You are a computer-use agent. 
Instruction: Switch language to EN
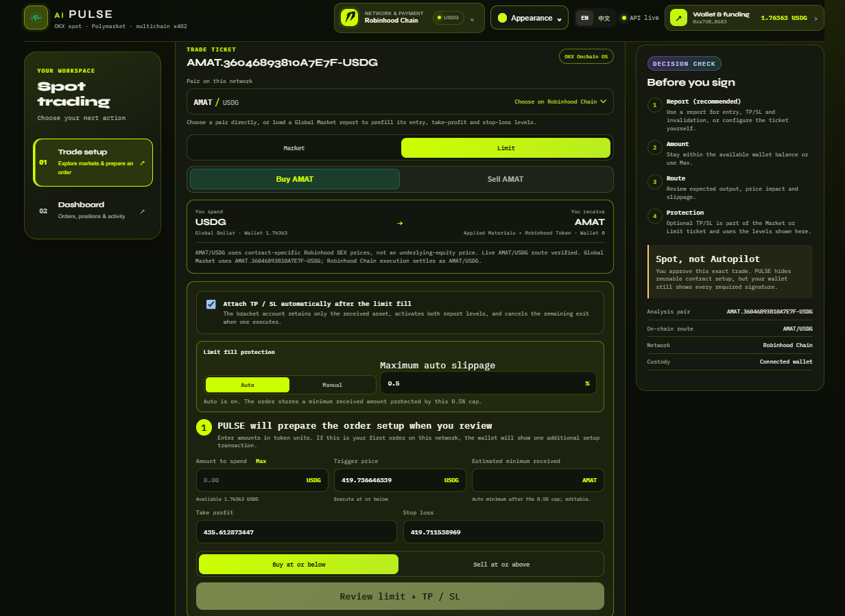[x=584, y=18]
